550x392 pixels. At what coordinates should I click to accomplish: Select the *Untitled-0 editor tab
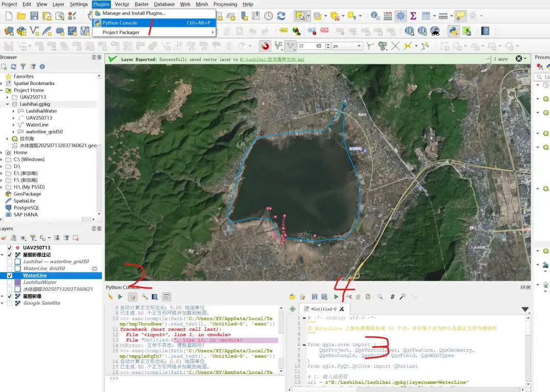coord(323,309)
